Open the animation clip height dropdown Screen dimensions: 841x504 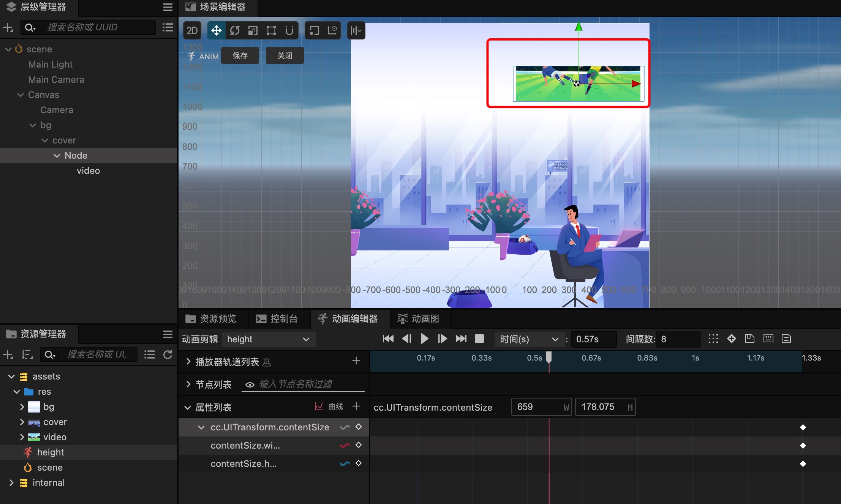click(269, 339)
